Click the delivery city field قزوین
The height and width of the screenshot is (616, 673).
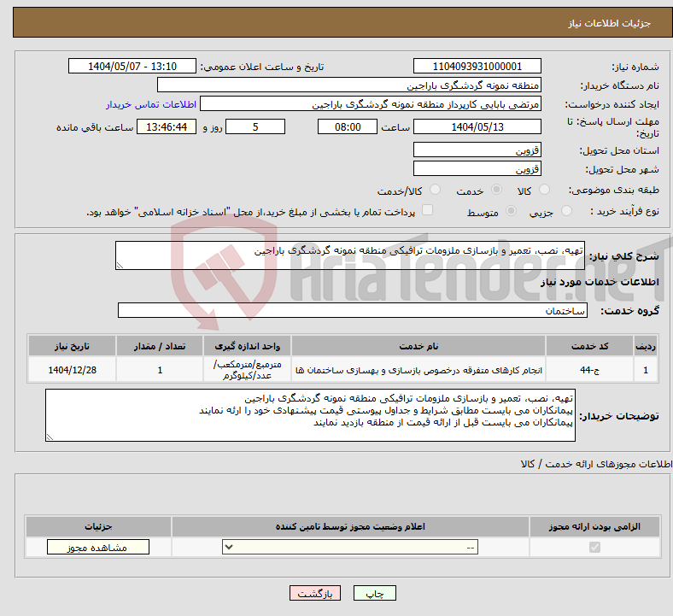click(x=477, y=168)
